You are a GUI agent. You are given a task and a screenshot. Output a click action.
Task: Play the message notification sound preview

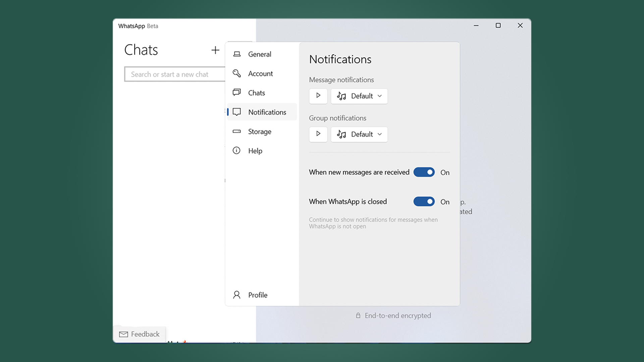coord(318,96)
